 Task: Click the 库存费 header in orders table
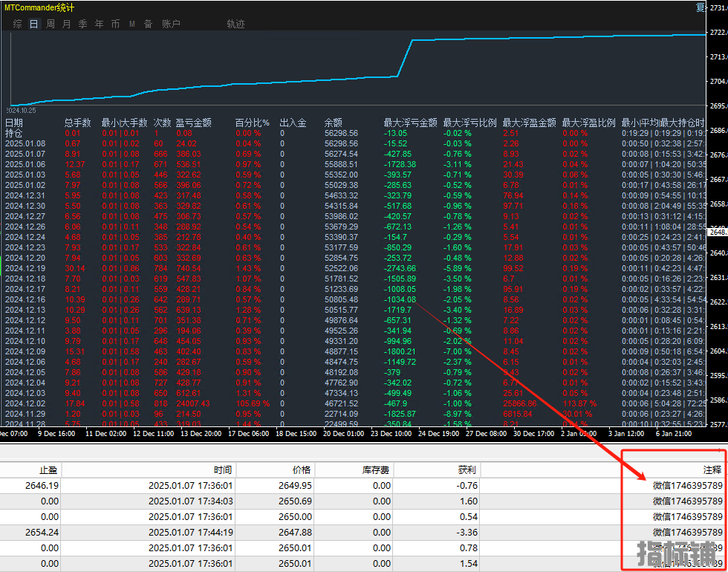click(x=376, y=470)
